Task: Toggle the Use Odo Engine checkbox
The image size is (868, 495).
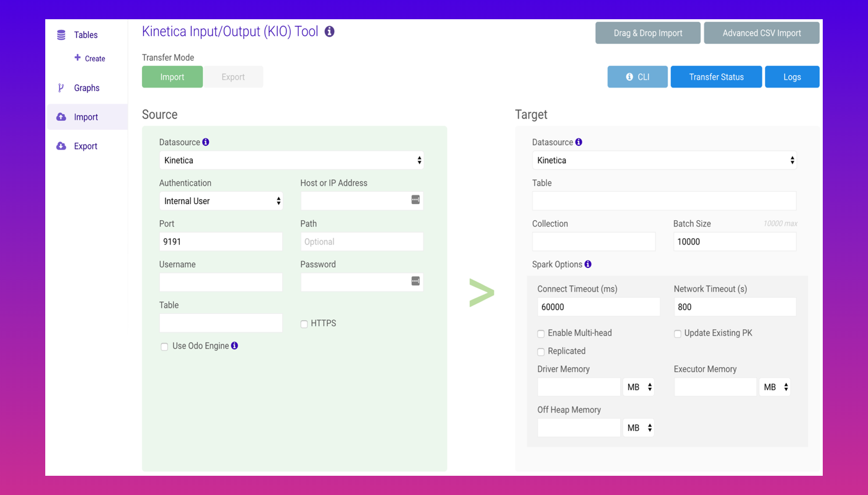Action: pos(164,347)
